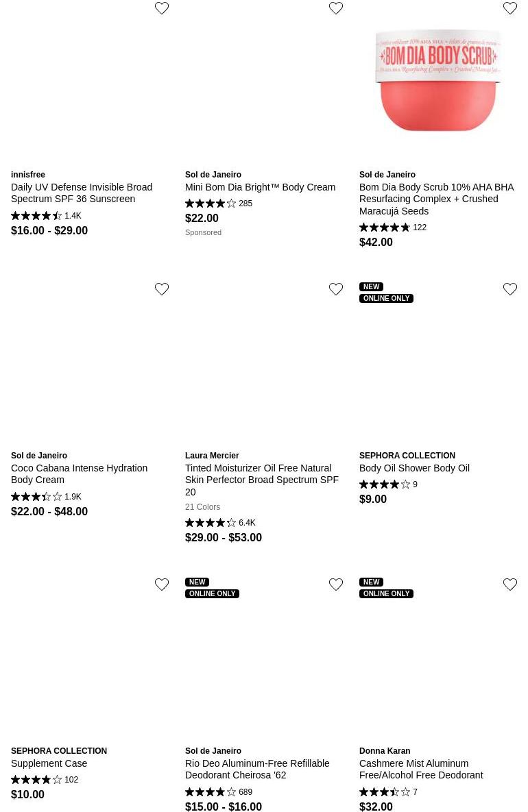Click the 6.4K star rating for Tinted Moisturizer
Viewport: 528px width, 812px height.
point(219,523)
